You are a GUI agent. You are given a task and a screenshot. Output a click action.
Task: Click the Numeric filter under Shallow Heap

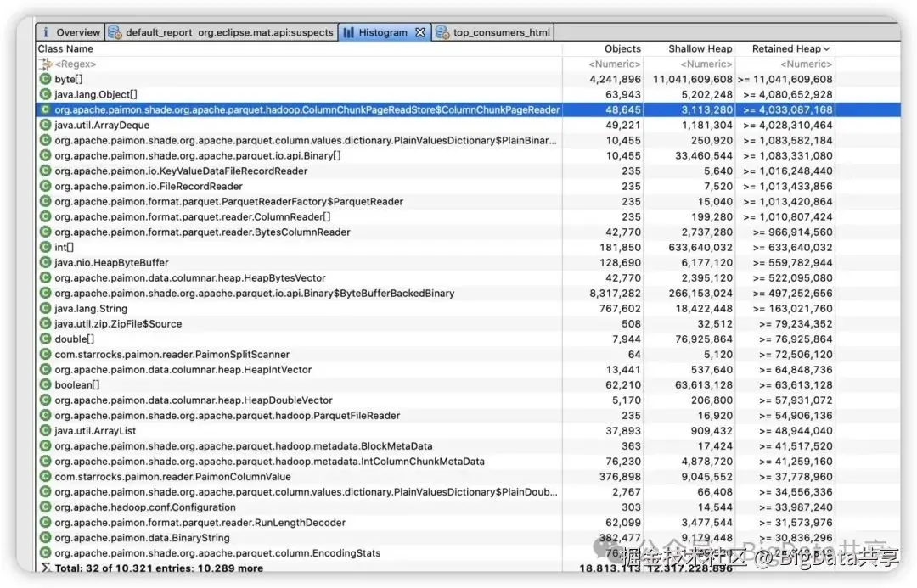706,64
